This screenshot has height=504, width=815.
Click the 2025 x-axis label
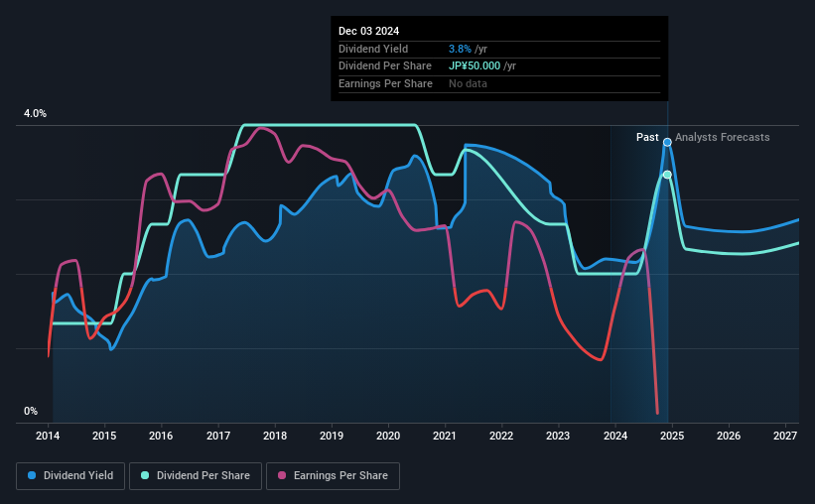pyautogui.click(x=671, y=436)
